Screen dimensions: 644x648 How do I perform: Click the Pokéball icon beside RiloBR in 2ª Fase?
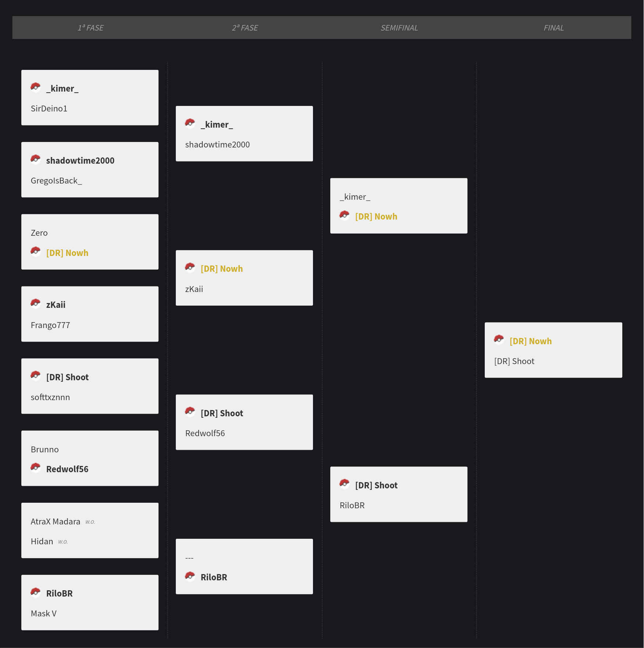point(190,576)
